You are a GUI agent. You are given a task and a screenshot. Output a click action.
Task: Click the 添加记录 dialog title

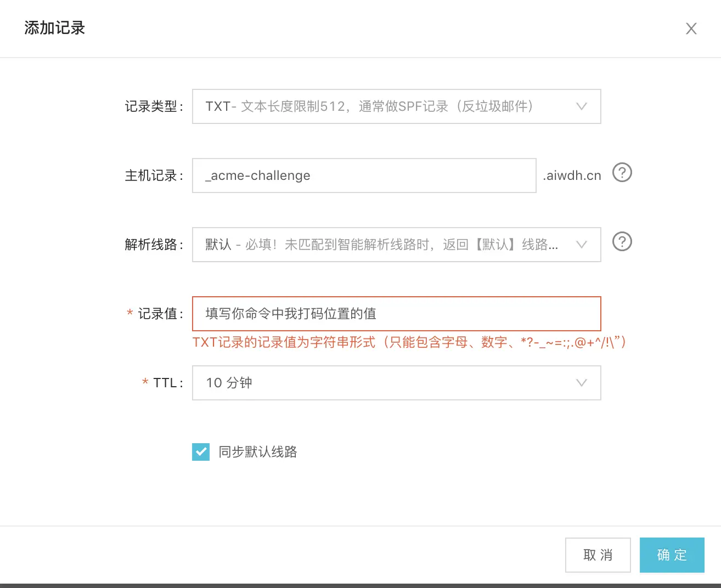(54, 27)
